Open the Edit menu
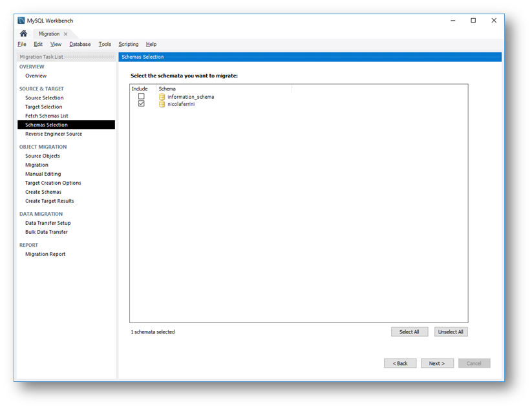The width and height of the screenshot is (532, 409). pyautogui.click(x=38, y=44)
